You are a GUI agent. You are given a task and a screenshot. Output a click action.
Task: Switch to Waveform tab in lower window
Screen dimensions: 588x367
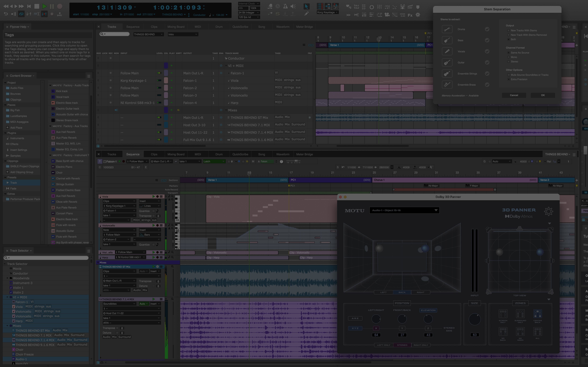point(283,154)
